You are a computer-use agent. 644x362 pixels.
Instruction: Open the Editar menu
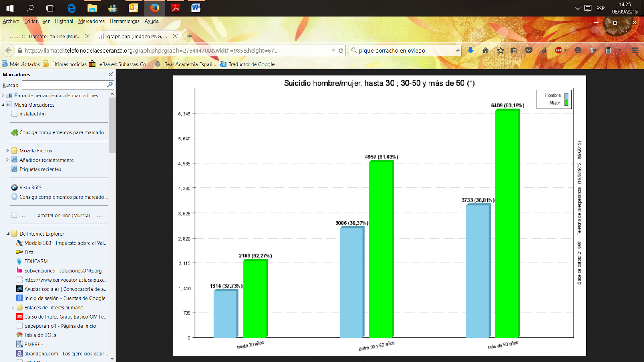(x=31, y=21)
